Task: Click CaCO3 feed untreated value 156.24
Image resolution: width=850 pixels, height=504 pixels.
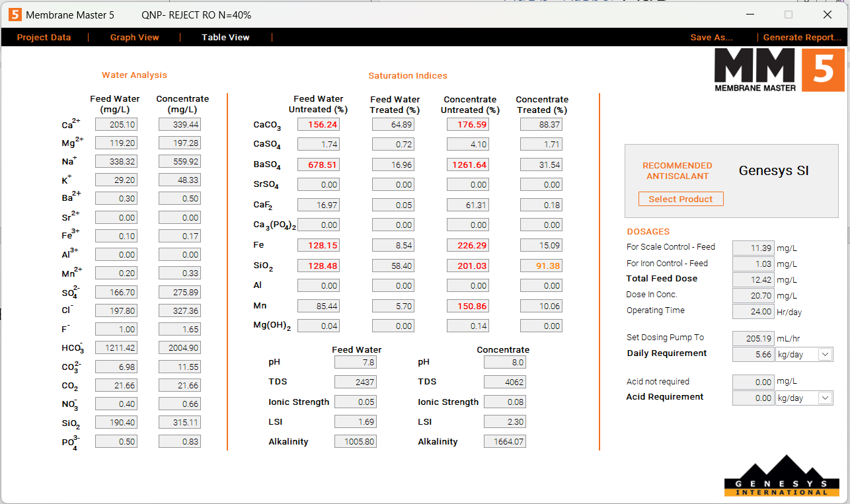Action: 319,124
